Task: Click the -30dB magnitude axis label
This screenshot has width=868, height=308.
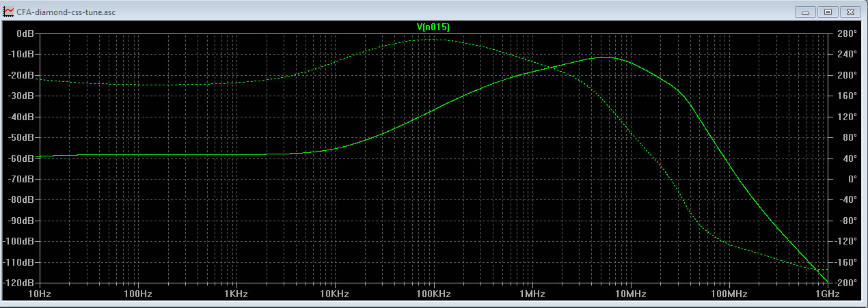Action: (21, 96)
